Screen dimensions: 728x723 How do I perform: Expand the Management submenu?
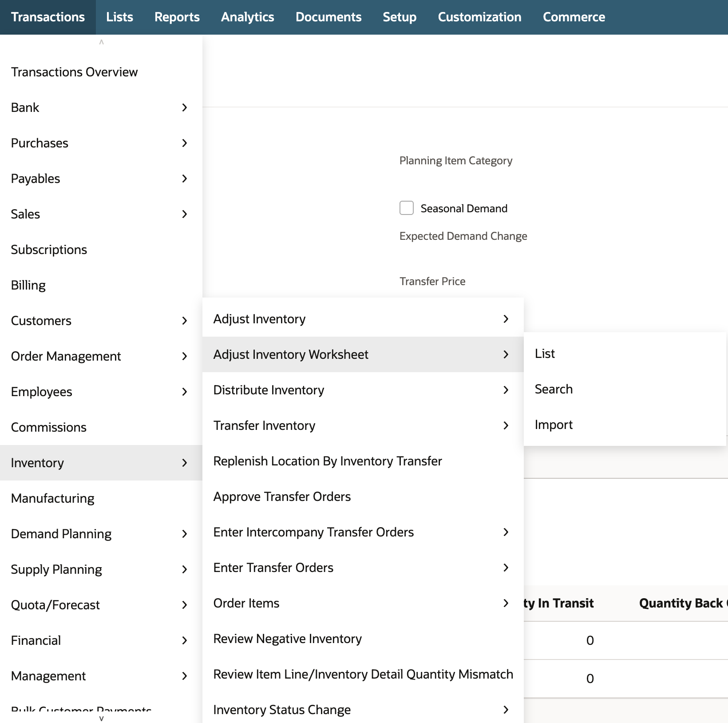click(101, 676)
